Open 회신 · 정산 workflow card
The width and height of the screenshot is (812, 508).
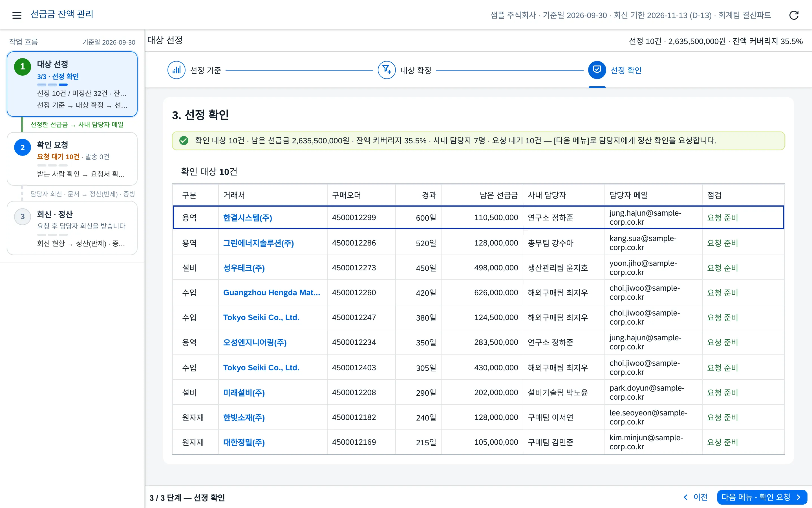72,228
